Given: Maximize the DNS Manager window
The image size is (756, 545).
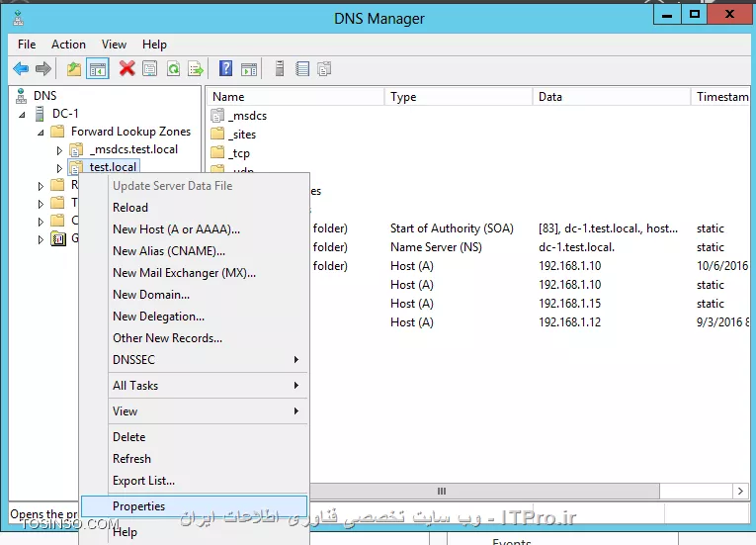Looking at the screenshot, I should coord(695,15).
